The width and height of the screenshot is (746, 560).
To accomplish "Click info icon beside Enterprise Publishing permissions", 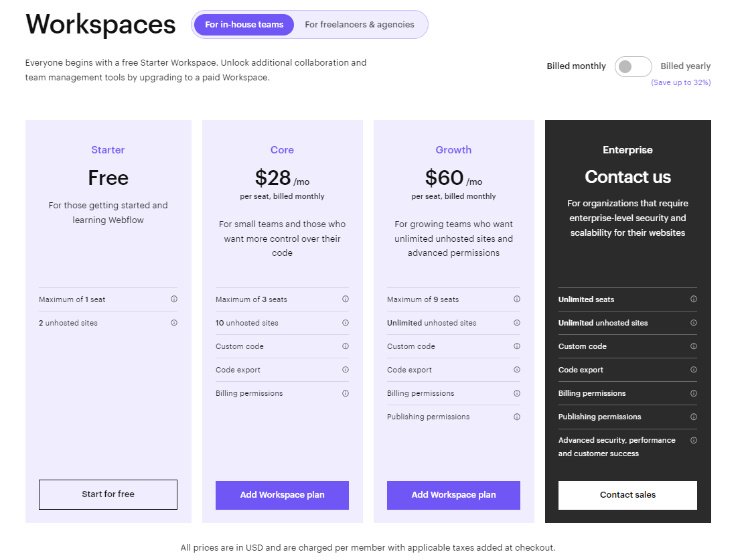I will [x=694, y=417].
